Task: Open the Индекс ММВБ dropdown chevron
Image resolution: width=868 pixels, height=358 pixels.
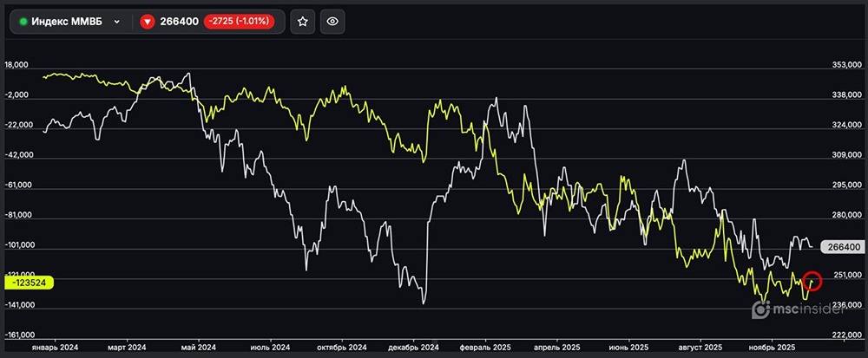Action: (116, 22)
